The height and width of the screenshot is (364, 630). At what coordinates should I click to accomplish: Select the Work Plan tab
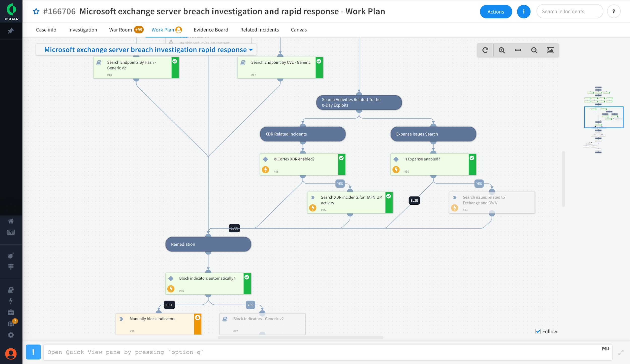[163, 30]
